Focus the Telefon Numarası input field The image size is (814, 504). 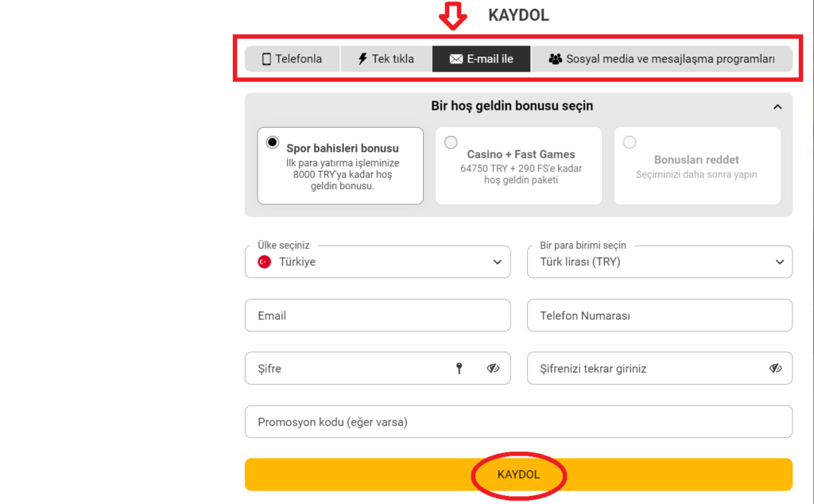click(x=659, y=315)
